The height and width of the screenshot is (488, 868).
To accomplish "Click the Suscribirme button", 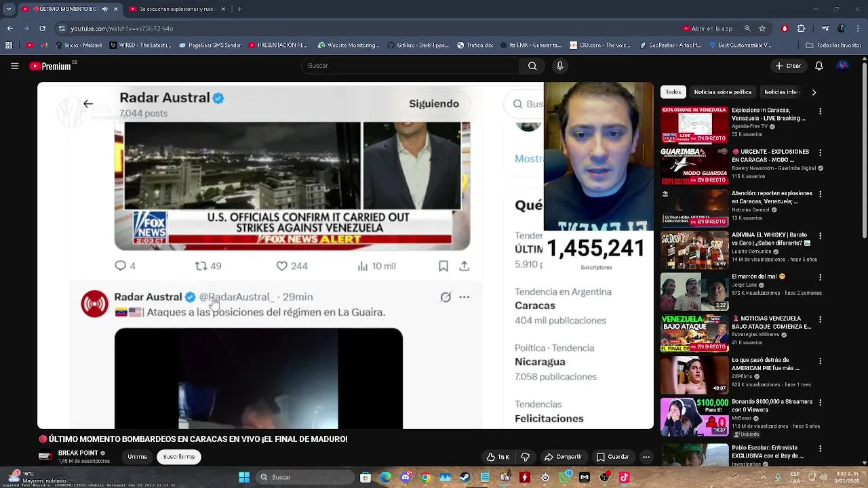I will tap(179, 457).
